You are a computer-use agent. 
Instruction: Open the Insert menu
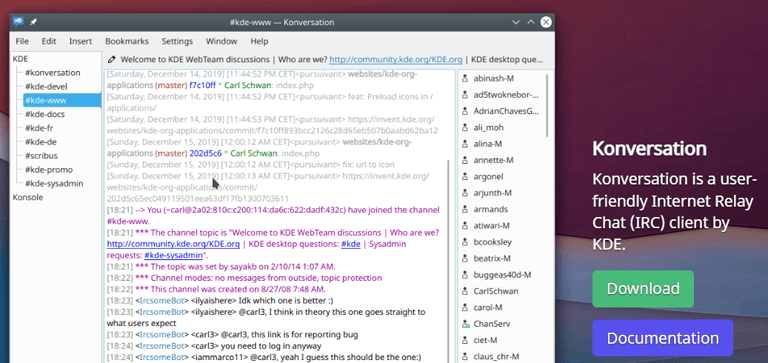coord(80,41)
